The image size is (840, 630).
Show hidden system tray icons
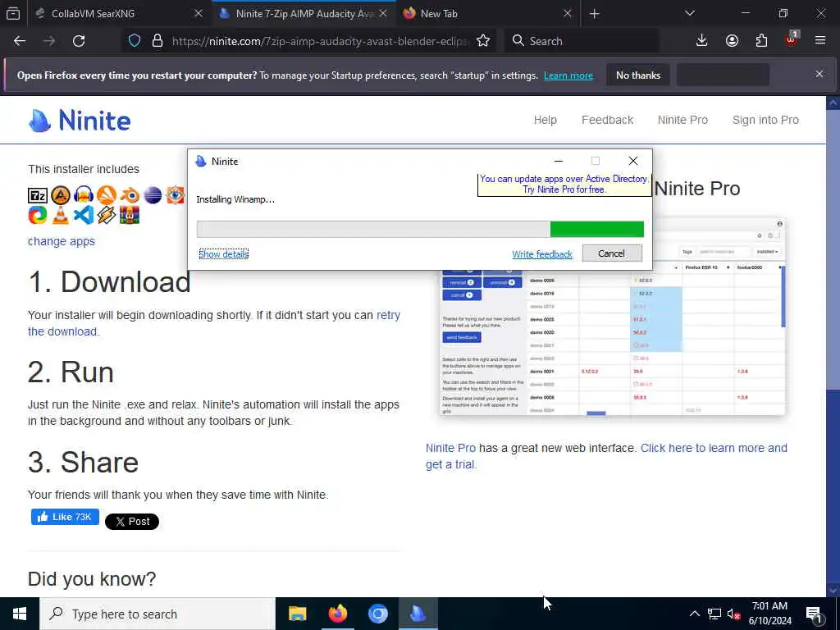(694, 614)
